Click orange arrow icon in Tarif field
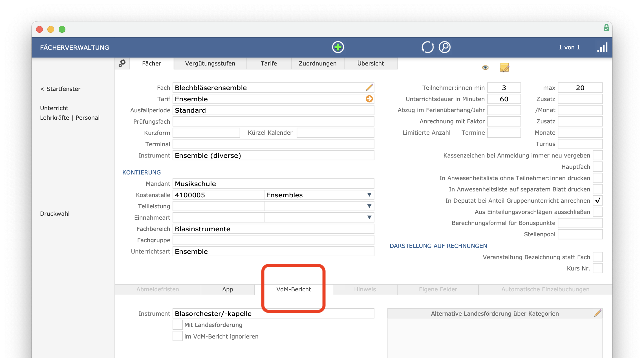644x358 pixels. pyautogui.click(x=369, y=99)
